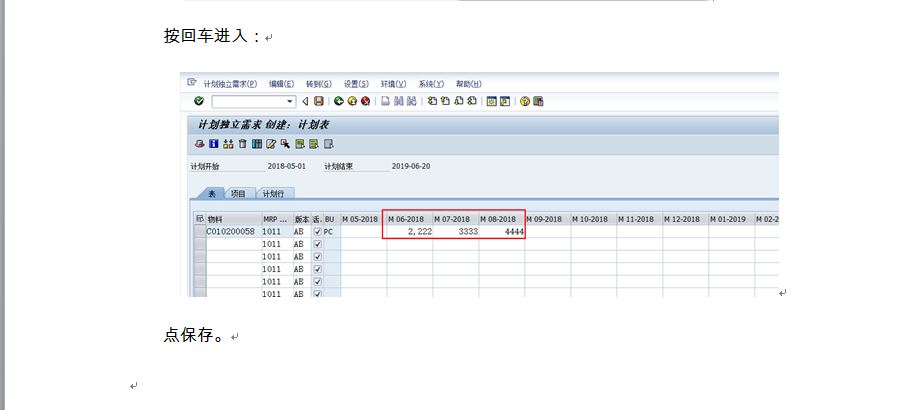Switch to the 项目 tab

pos(238,194)
